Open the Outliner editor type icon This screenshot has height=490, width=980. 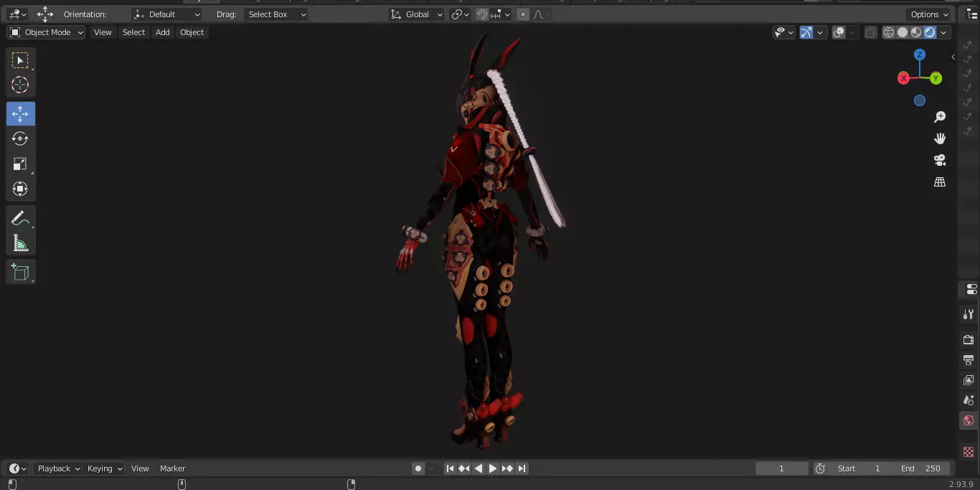(972, 14)
